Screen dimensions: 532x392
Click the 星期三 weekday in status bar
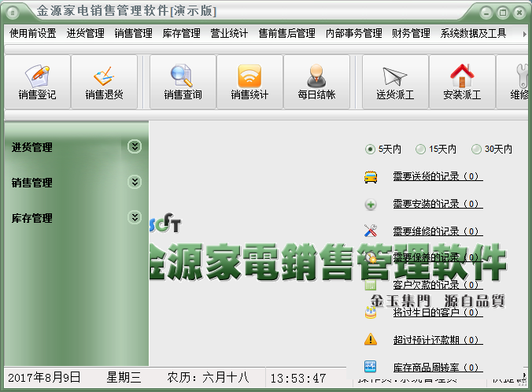pos(124,377)
